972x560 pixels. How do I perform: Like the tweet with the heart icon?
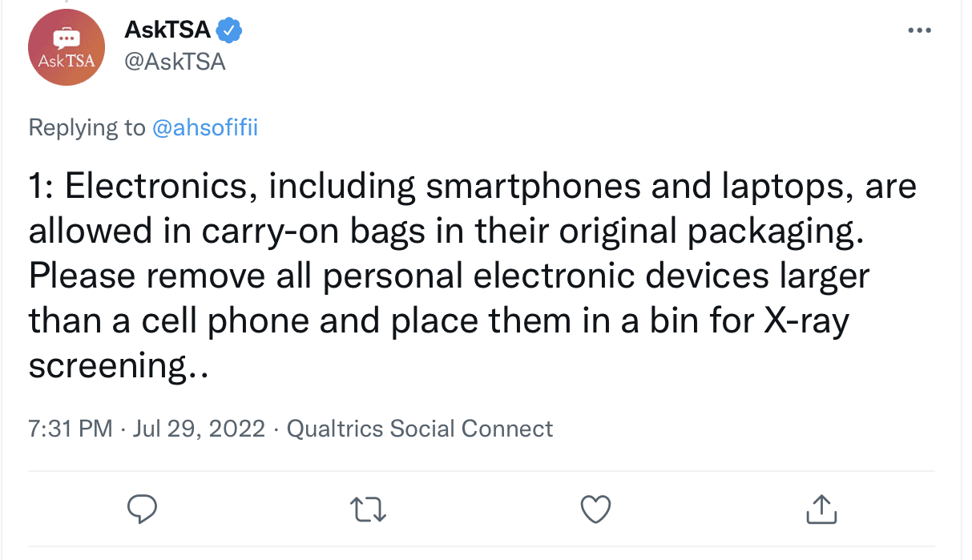pyautogui.click(x=595, y=509)
